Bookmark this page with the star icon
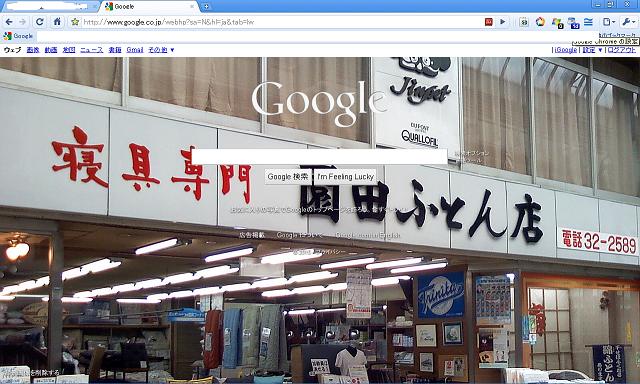640x384 pixels. pyautogui.click(x=75, y=22)
